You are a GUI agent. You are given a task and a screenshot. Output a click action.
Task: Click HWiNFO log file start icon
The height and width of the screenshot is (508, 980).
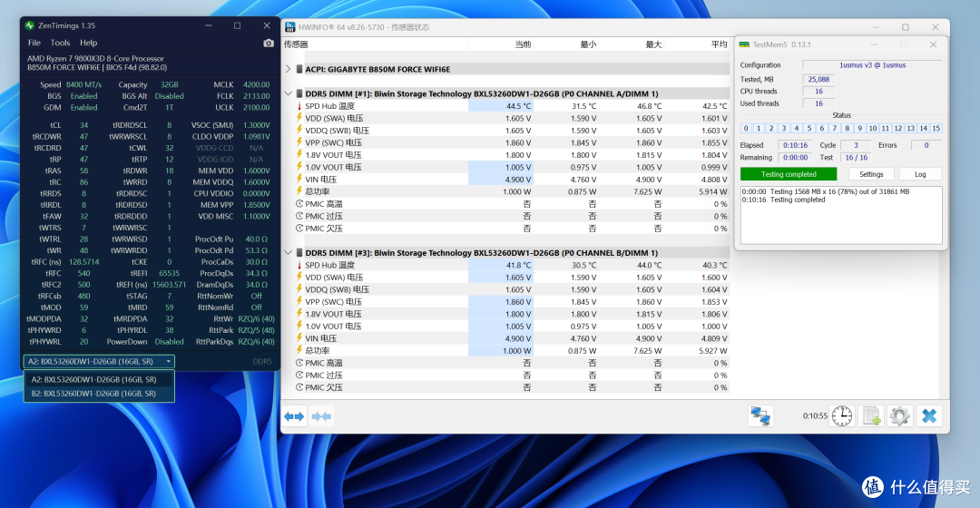pyautogui.click(x=871, y=416)
